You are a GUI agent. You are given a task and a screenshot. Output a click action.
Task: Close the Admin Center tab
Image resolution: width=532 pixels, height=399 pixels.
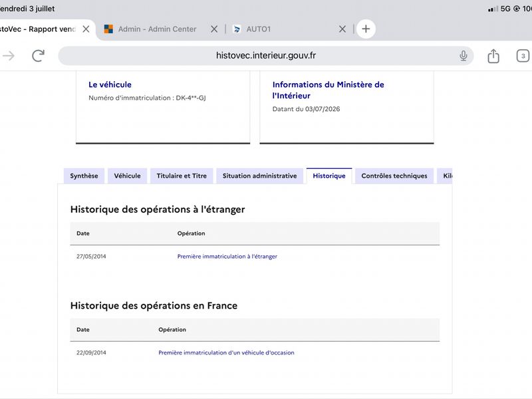click(x=214, y=29)
